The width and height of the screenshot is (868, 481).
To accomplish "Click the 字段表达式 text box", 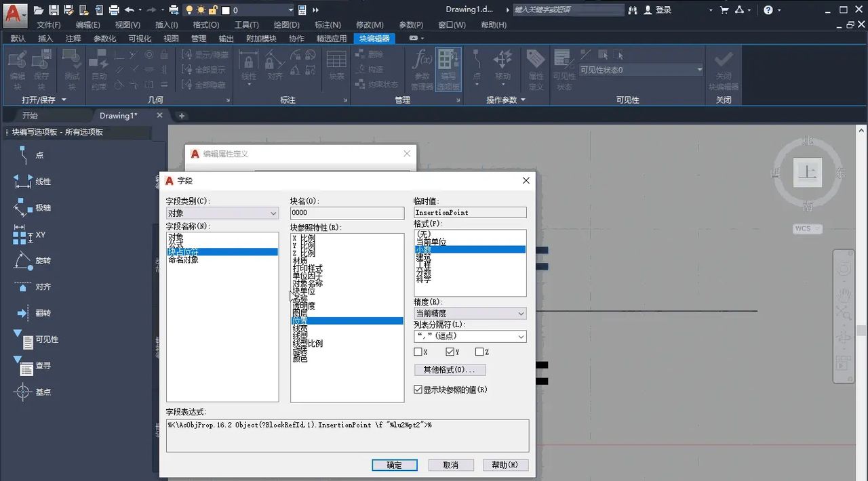I will (x=347, y=436).
